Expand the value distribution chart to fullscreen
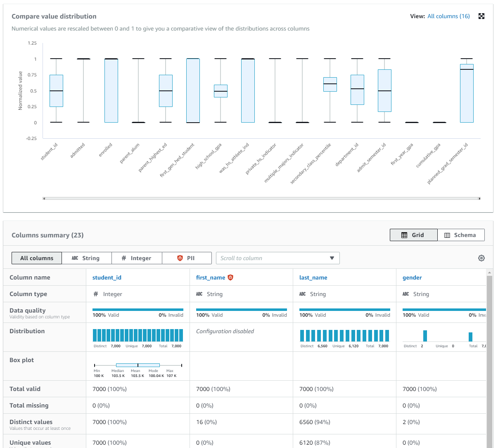This screenshot has height=448, width=498. tap(481, 16)
